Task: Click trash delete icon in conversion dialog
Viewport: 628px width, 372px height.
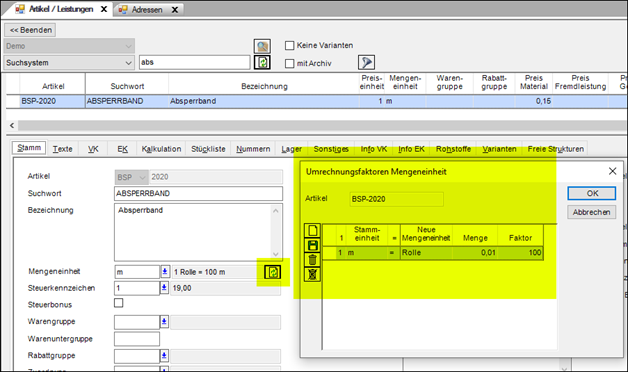Action: (x=312, y=260)
